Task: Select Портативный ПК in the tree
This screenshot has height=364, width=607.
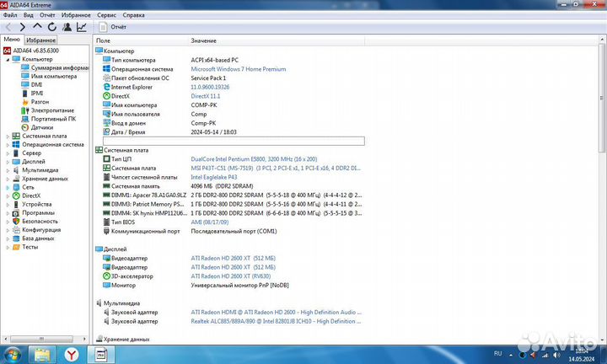Action: tap(49, 119)
